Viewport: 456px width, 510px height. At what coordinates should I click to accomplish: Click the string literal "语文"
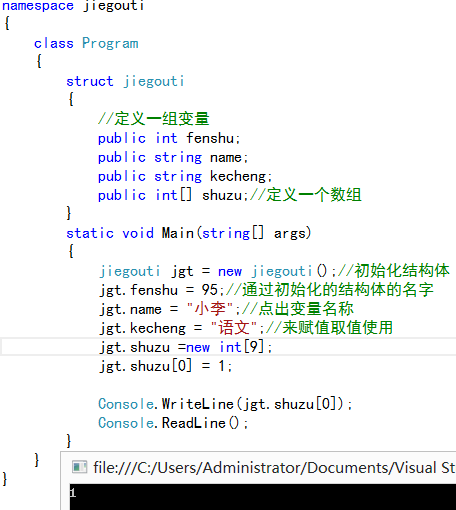click(234, 328)
